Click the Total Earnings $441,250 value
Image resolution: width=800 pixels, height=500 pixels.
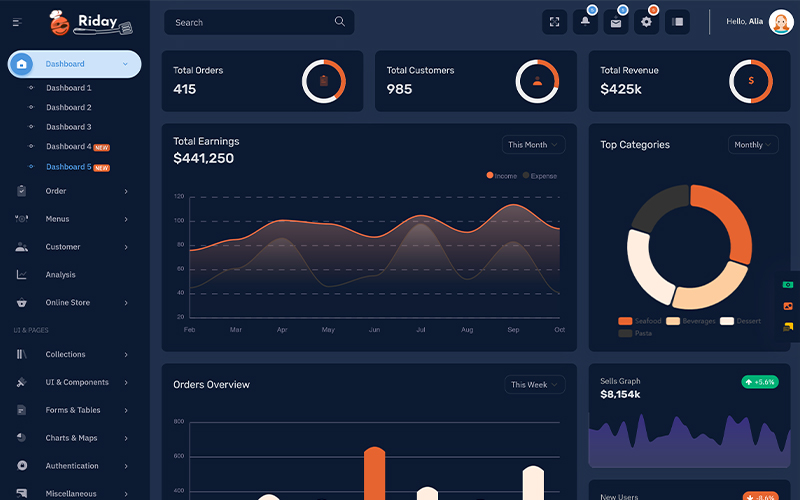point(204,158)
